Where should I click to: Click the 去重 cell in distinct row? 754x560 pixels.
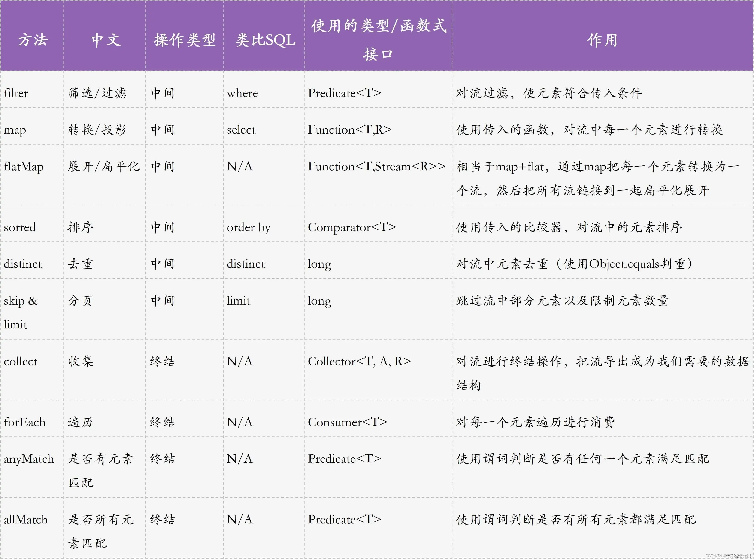(x=80, y=264)
